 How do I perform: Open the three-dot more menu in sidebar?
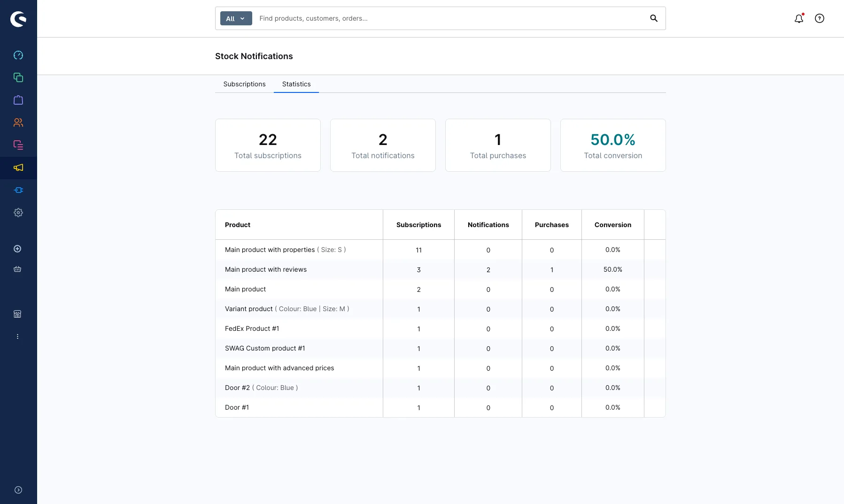coord(17,336)
